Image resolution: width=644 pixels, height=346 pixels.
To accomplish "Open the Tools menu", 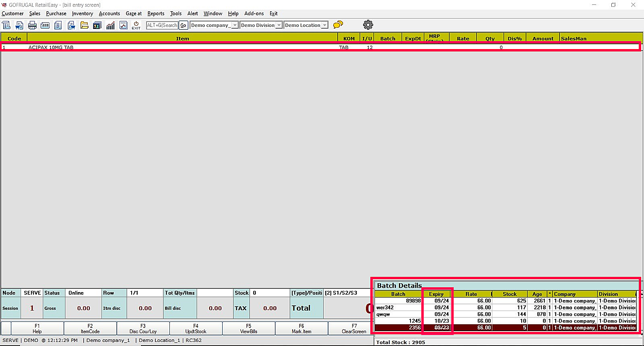I will pos(176,13).
